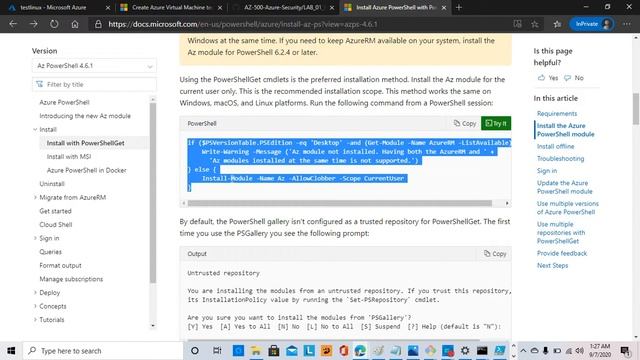Open PowerShell from the taskbar
640x360 pixels.
[500, 351]
